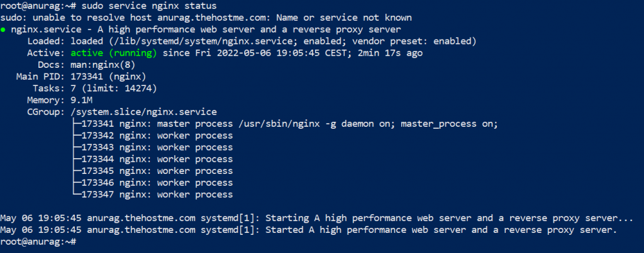Click the green status dot before nginx.service
This screenshot has height=253, width=644.
point(4,30)
